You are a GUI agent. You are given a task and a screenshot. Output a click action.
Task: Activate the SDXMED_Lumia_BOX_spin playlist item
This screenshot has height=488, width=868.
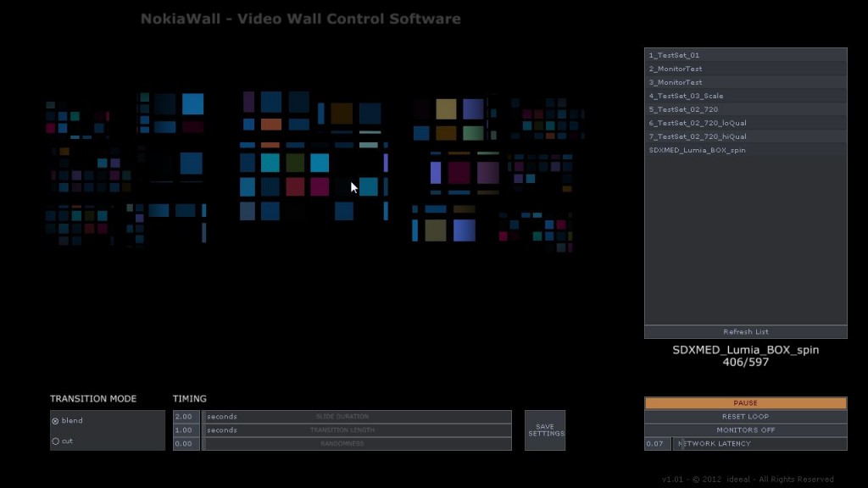[745, 150]
